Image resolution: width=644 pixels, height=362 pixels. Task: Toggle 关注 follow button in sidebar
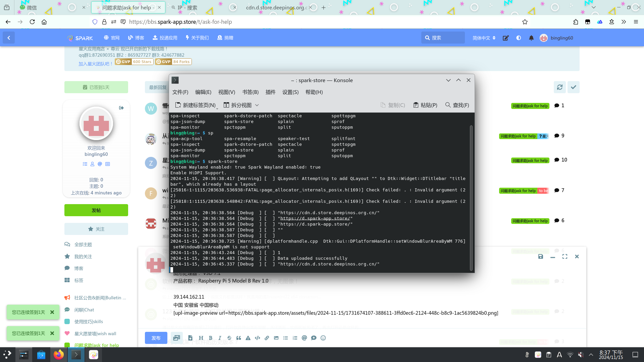(96, 229)
